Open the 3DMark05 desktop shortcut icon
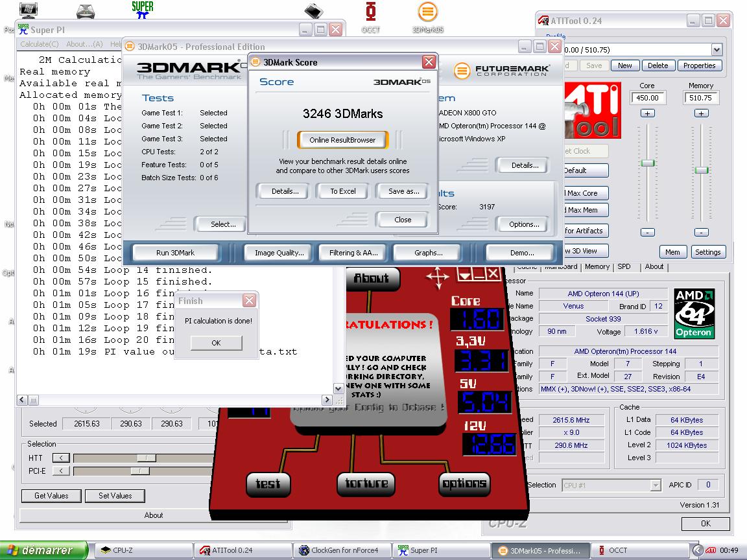 tap(427, 12)
